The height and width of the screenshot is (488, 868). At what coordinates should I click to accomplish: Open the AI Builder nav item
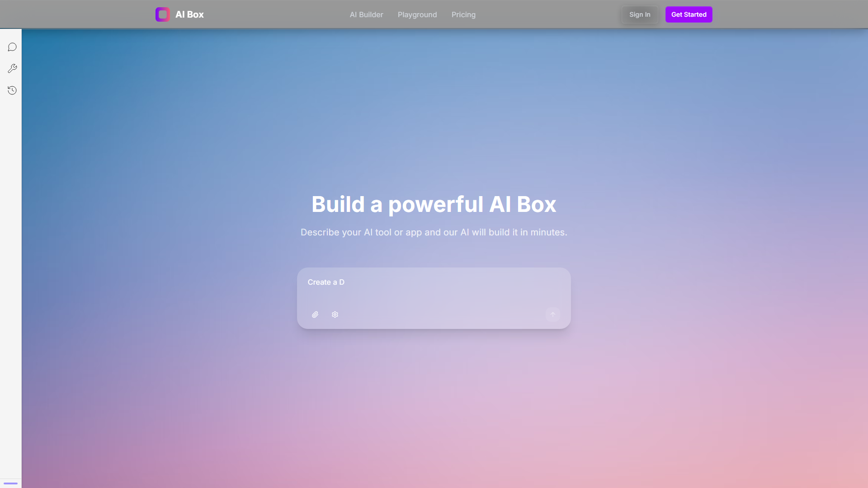(366, 14)
